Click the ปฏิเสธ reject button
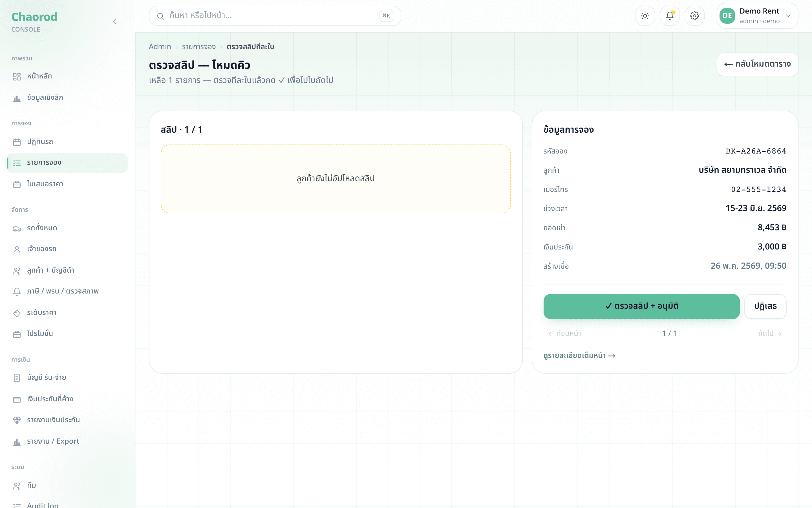This screenshot has width=812, height=508. (765, 306)
